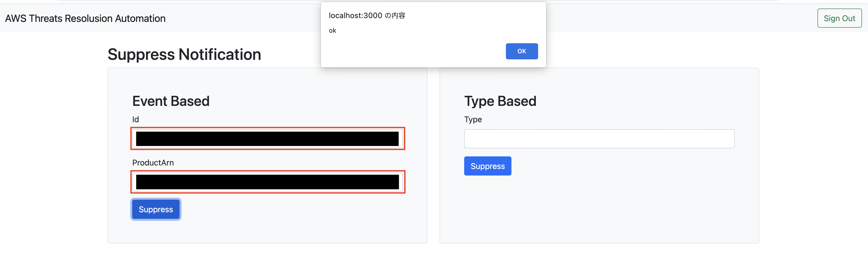868x258 pixels.
Task: Click the "ok" message text in the alert
Action: pos(332,31)
